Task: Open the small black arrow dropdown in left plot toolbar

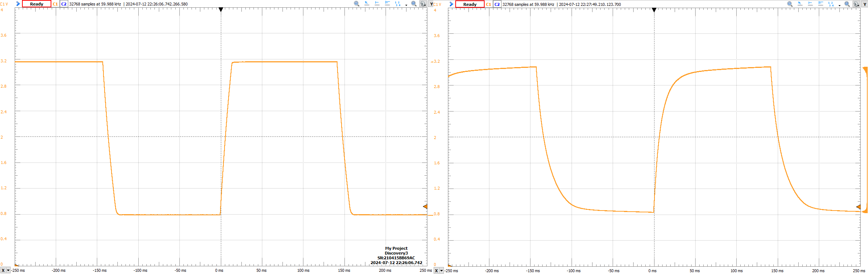Action: tap(406, 5)
